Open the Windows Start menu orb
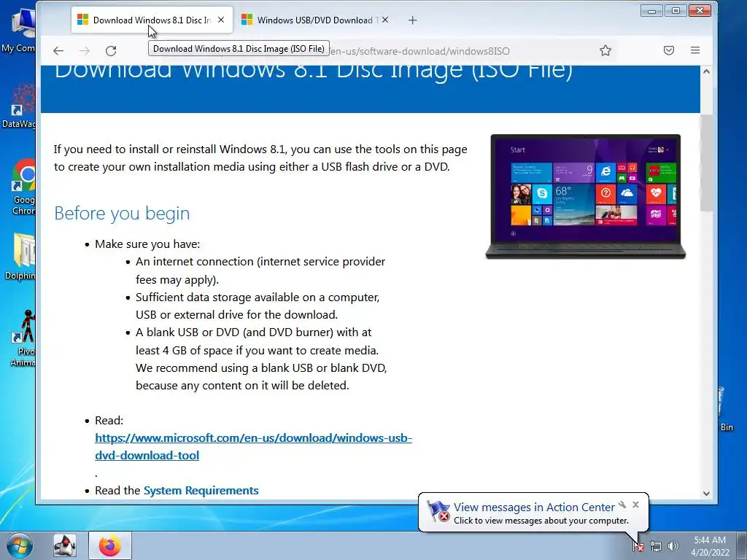Screen dimensions: 747x560 pyautogui.click(x=20, y=545)
